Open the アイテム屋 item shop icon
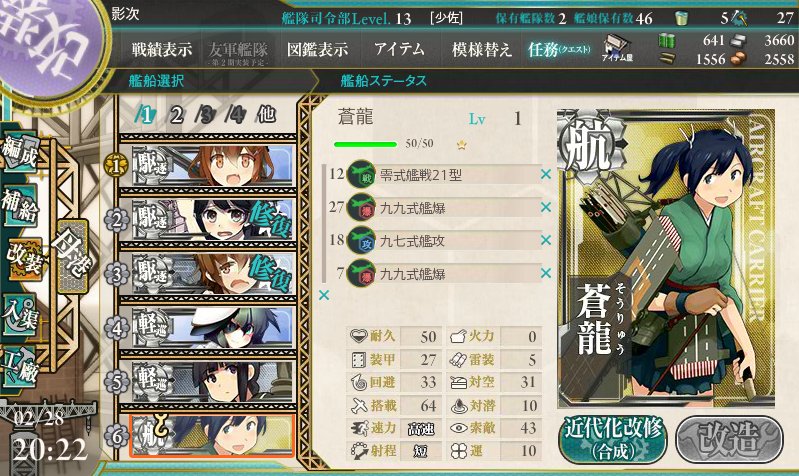 617,49
